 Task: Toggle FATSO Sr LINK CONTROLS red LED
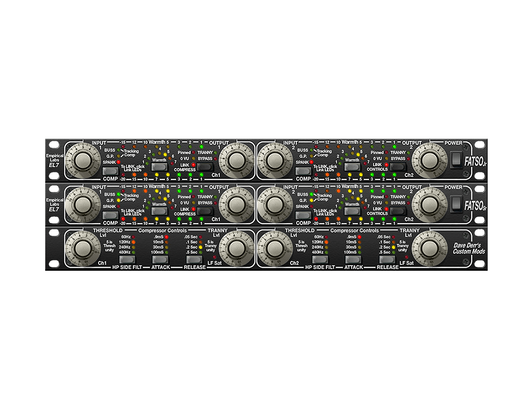[x=386, y=209]
